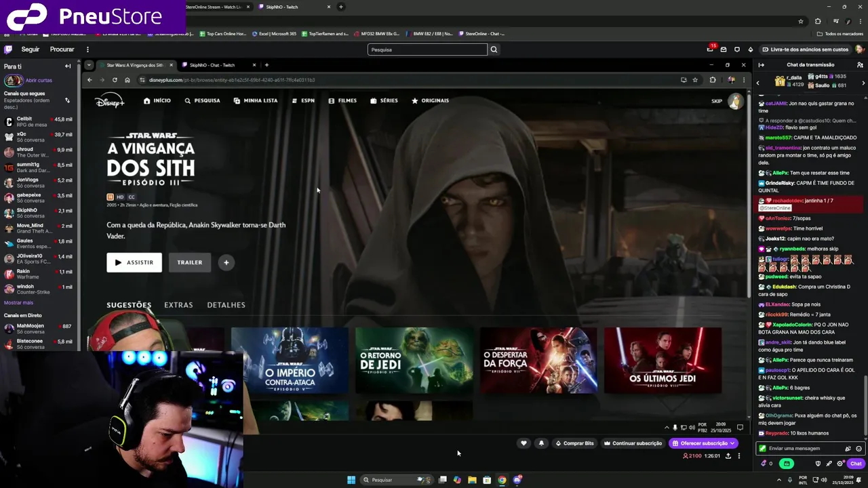Open Disney+ MINHA LISTA menu item
This screenshot has width=868, height=488.
[256, 100]
